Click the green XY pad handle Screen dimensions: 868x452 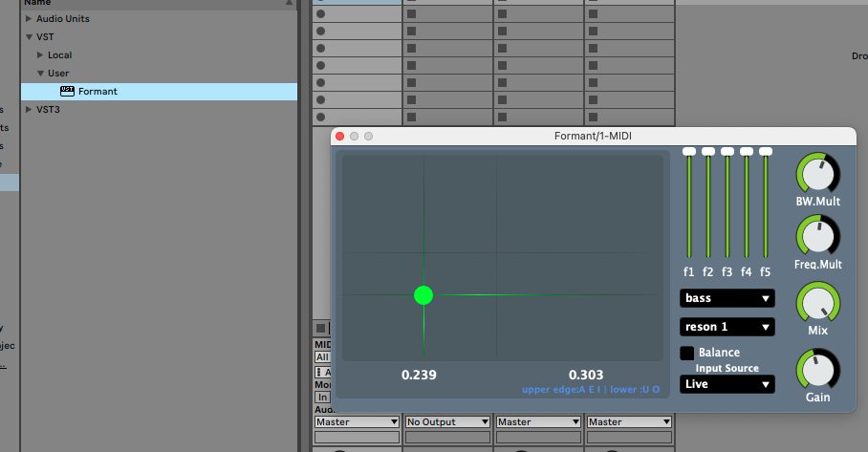(423, 295)
